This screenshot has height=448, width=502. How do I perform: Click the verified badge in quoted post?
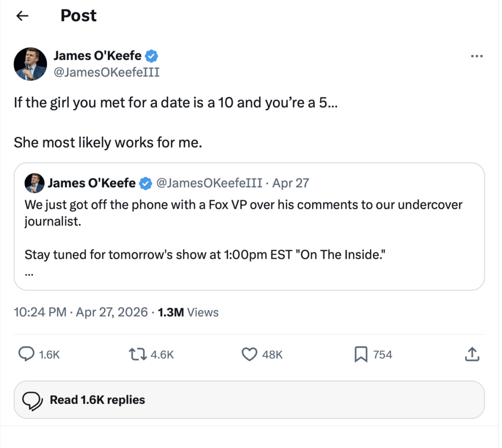146,184
